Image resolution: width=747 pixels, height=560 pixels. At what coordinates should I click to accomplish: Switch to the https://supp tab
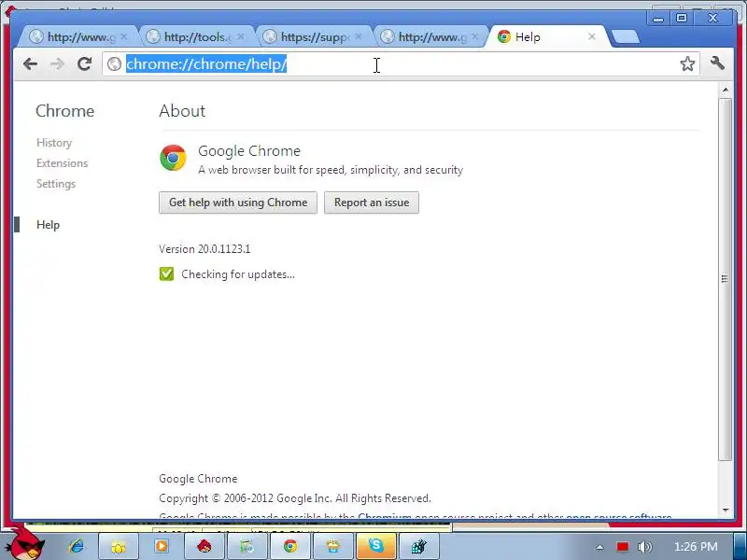310,36
